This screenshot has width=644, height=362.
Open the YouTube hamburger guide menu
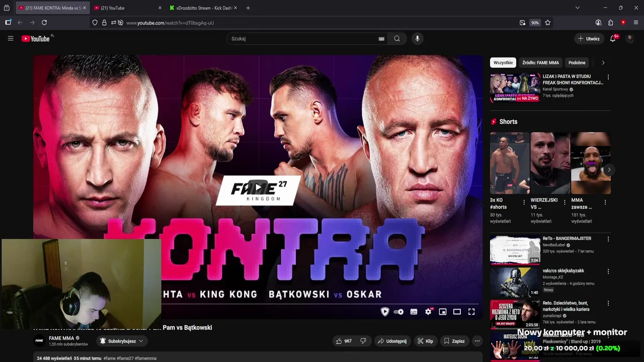click(11, 38)
